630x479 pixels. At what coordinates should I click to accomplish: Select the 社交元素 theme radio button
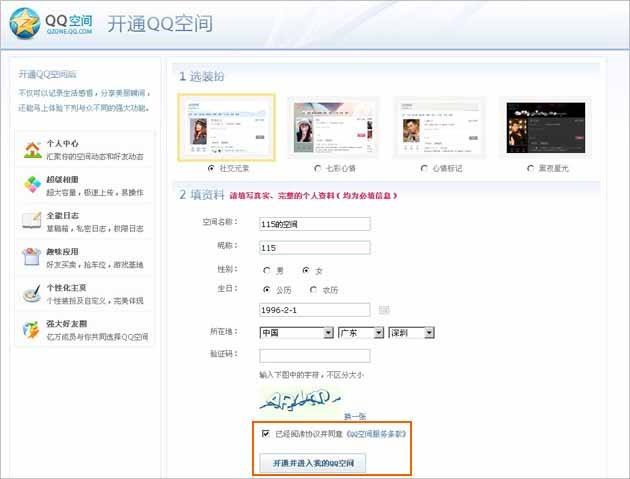point(210,168)
